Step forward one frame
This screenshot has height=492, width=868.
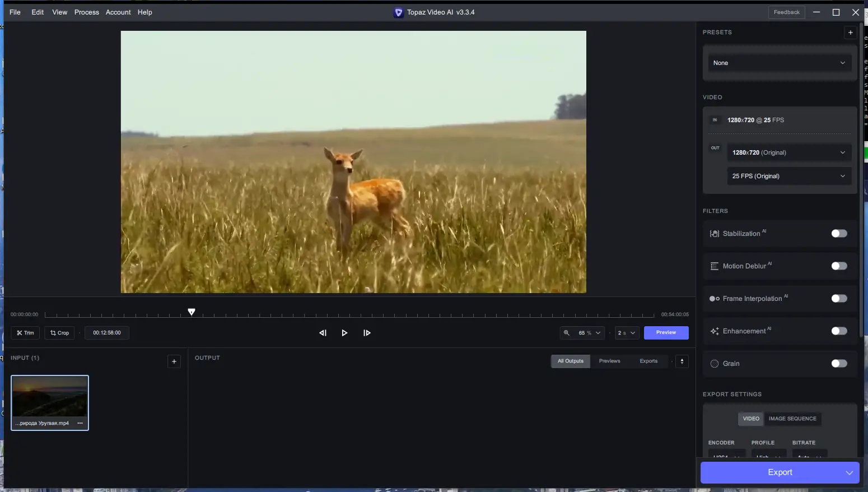point(367,333)
